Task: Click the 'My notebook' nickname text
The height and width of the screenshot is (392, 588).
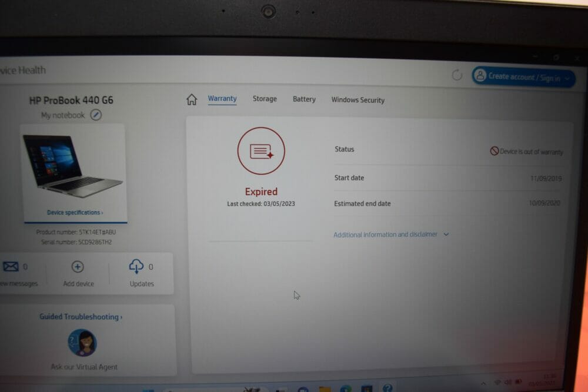Action: pos(63,115)
